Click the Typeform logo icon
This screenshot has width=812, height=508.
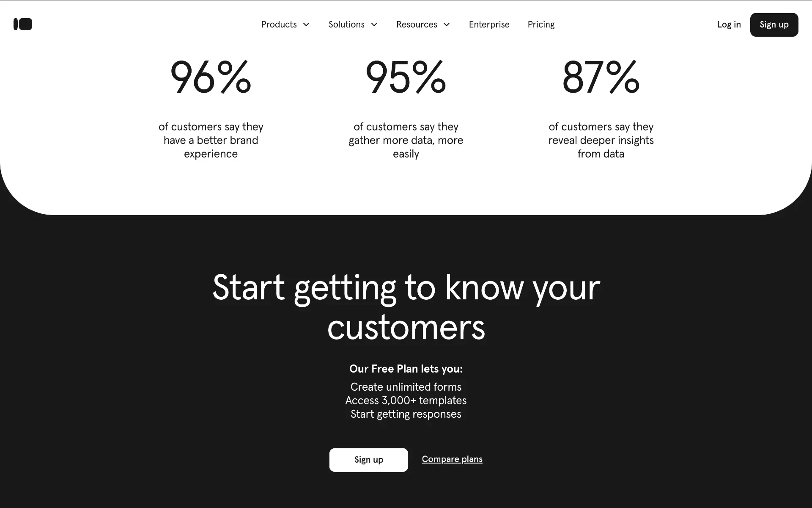pyautogui.click(x=23, y=25)
